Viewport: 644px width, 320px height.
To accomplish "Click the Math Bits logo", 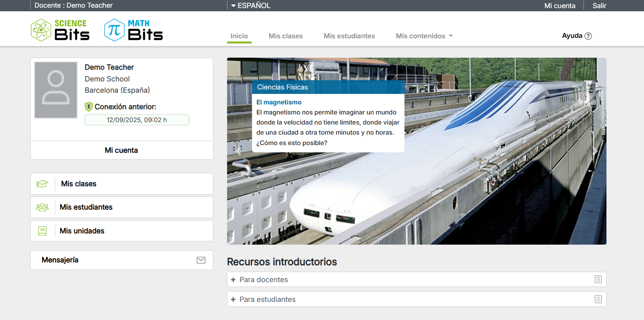I will click(x=133, y=30).
